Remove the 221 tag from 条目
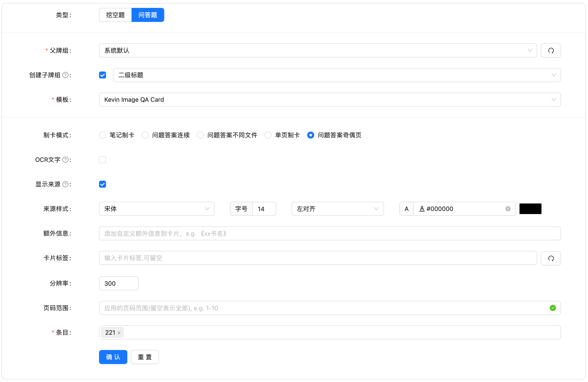This screenshot has width=588, height=382. (119, 333)
